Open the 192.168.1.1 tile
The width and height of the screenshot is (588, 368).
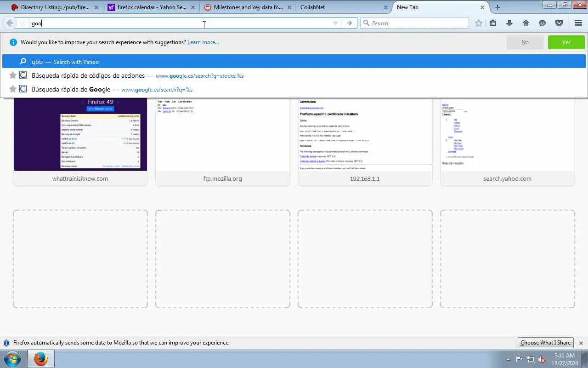click(365, 142)
